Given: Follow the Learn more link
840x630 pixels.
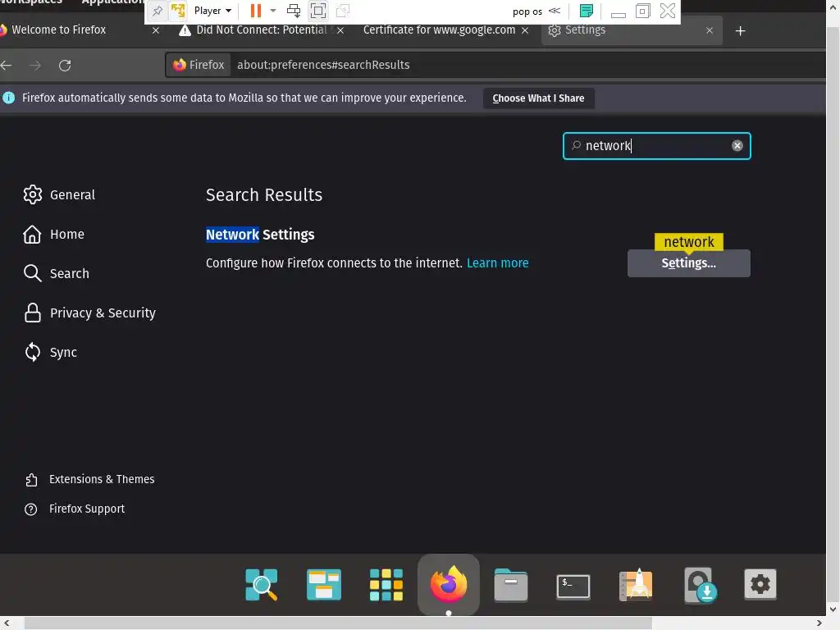Looking at the screenshot, I should (x=497, y=263).
